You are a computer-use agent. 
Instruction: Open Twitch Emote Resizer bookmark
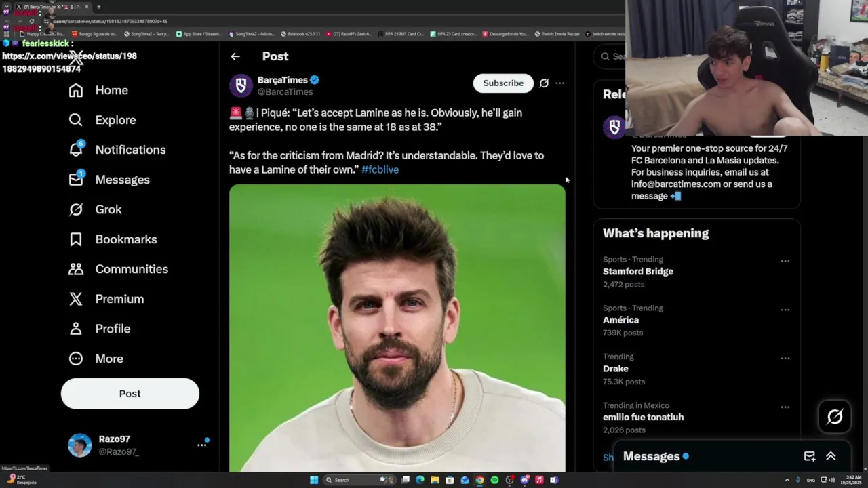[x=556, y=34]
